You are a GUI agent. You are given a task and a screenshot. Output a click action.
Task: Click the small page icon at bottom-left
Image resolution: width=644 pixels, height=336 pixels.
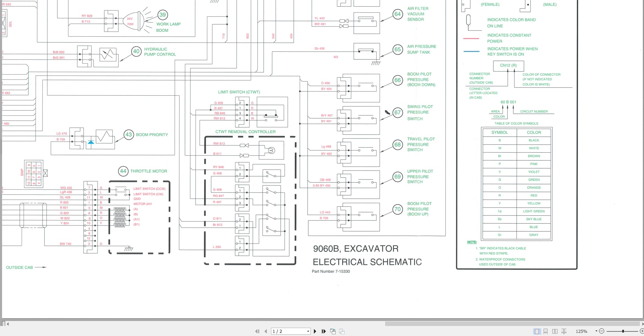(x=3, y=324)
